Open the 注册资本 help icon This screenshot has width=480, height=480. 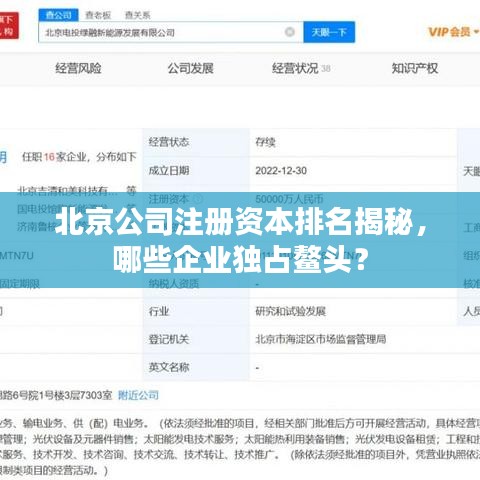tap(198, 199)
